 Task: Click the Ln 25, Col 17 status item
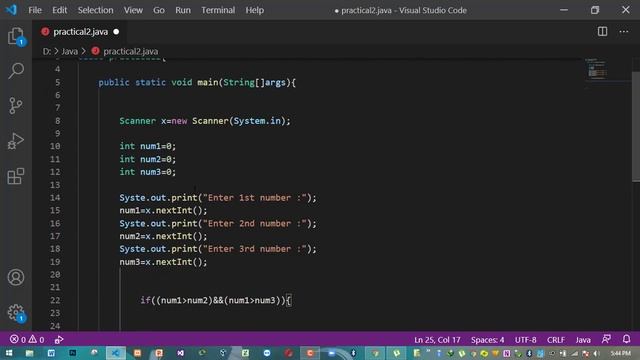[437, 340]
